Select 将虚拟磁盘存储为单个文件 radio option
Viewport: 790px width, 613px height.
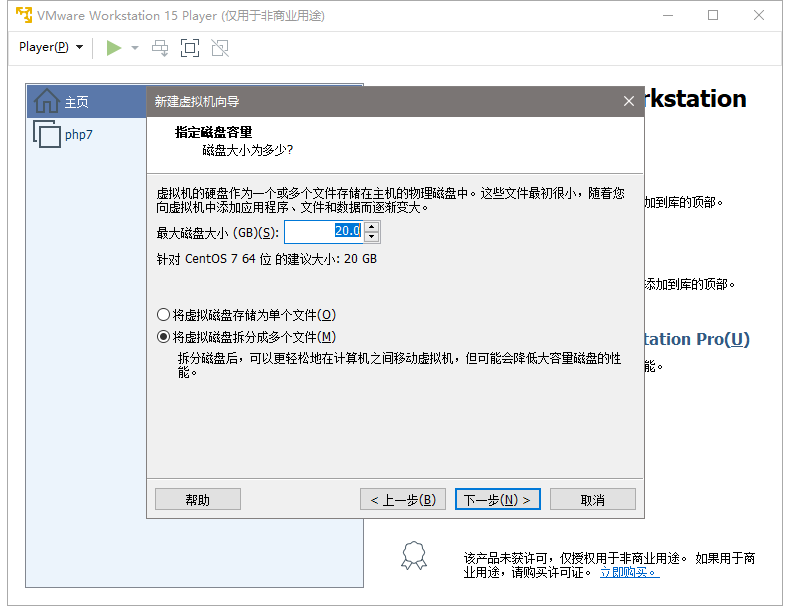[x=164, y=314]
